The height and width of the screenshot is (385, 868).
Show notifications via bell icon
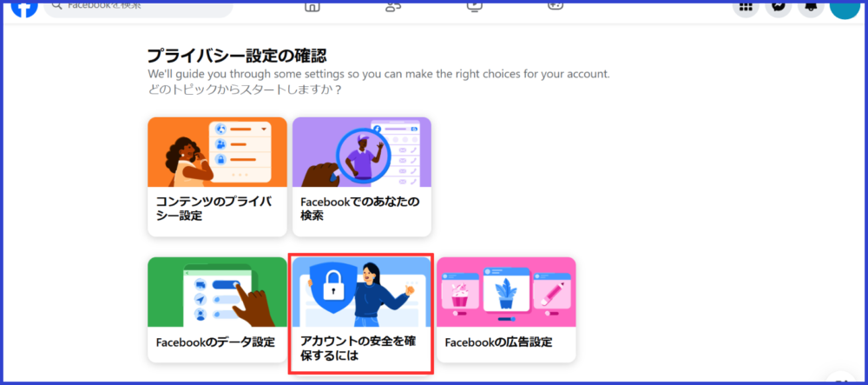(x=811, y=8)
